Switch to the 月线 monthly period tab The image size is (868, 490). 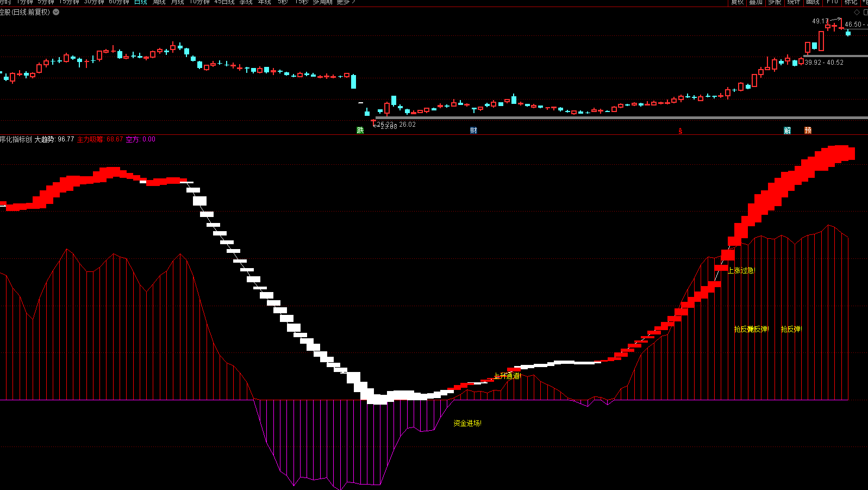tap(177, 2)
